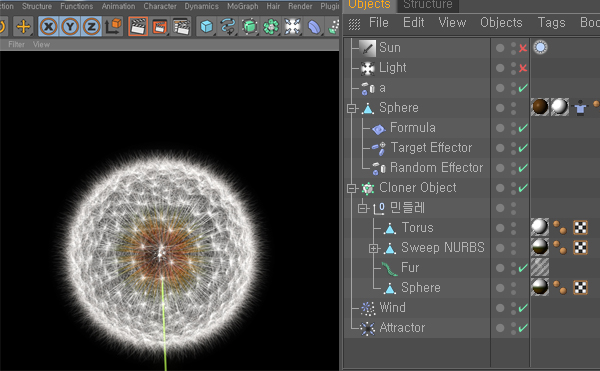
Task: Open the array modeling objects icon
Action: 271,26
